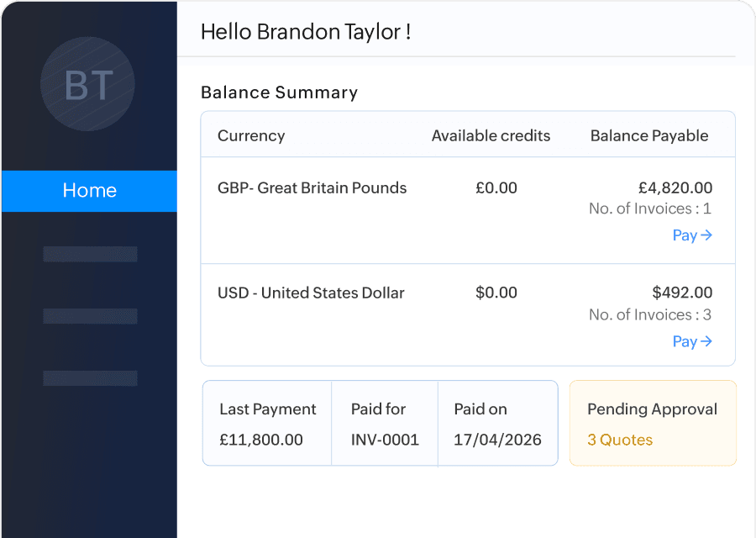Click the Currency column header
This screenshot has width=756, height=538.
pos(250,136)
